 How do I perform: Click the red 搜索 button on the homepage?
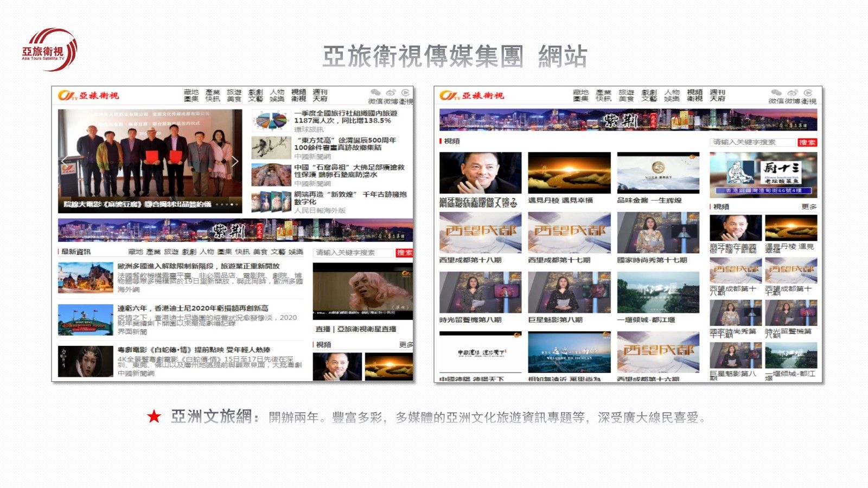point(404,253)
